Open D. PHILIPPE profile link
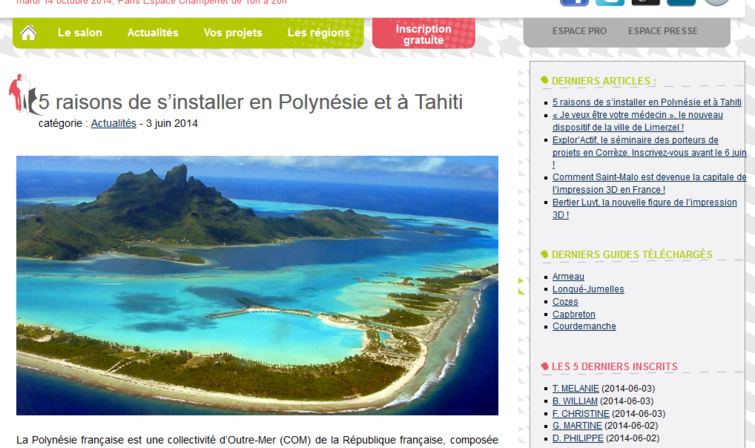 point(578,438)
